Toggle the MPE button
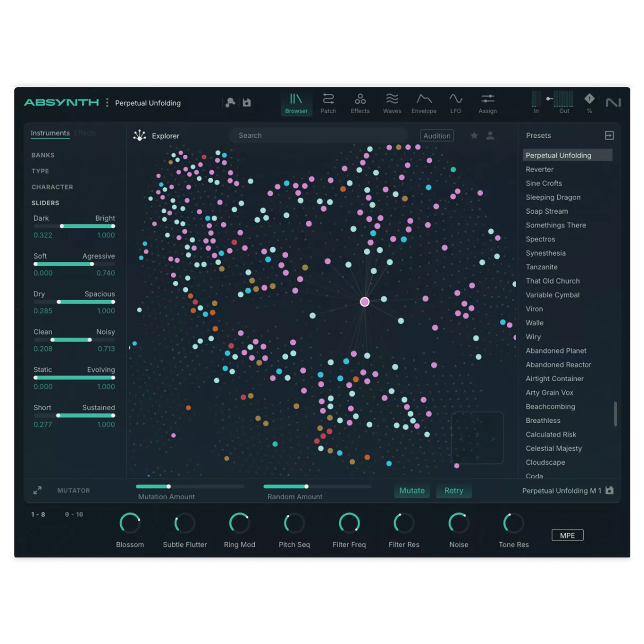Viewport: 644px width, 644px height. pyautogui.click(x=568, y=535)
